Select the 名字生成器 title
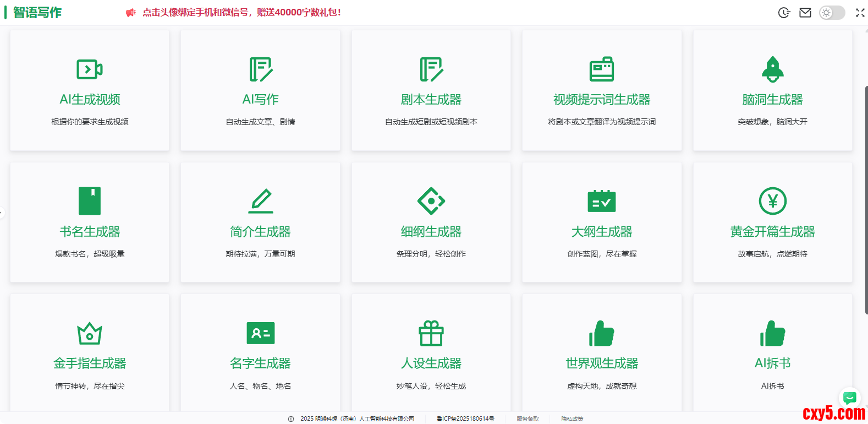This screenshot has width=868, height=424. (x=261, y=363)
